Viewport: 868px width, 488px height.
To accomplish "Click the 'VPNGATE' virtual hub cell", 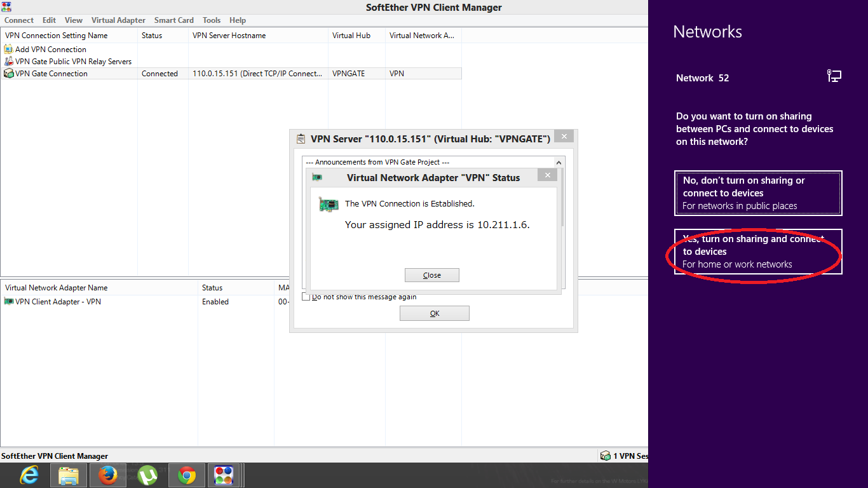I will tap(348, 74).
